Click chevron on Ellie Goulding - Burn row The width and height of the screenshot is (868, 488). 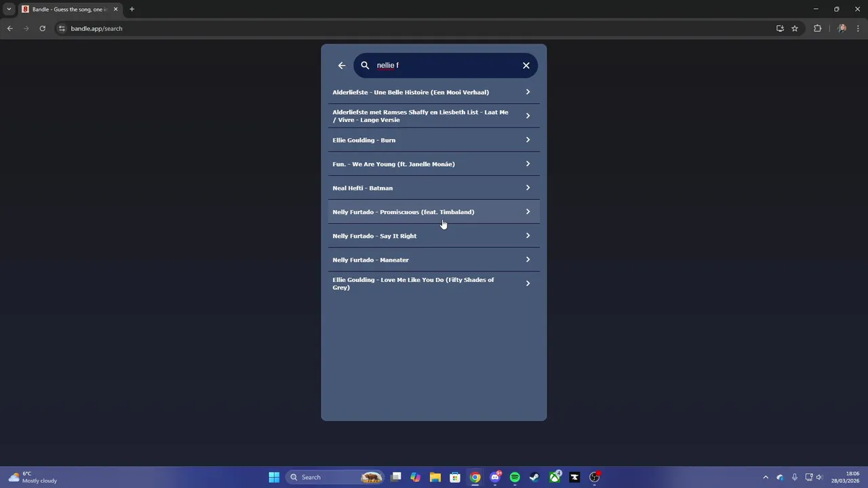(x=528, y=140)
